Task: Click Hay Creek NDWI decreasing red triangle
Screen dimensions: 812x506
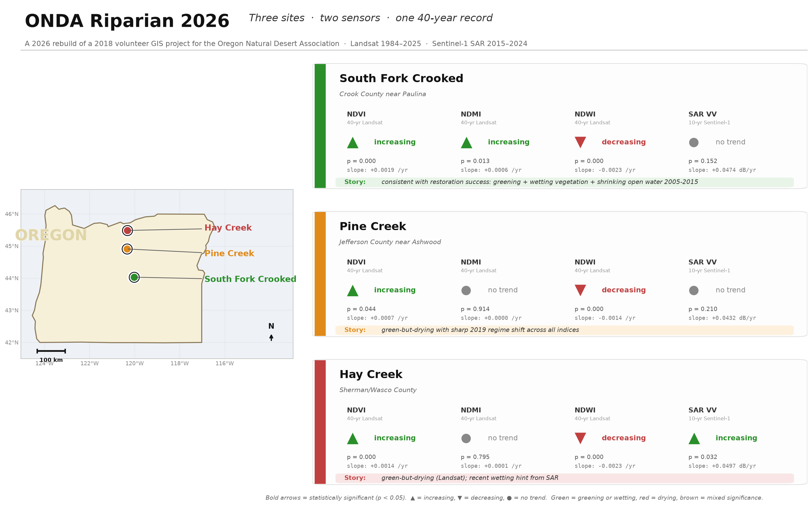Action: pyautogui.click(x=580, y=438)
